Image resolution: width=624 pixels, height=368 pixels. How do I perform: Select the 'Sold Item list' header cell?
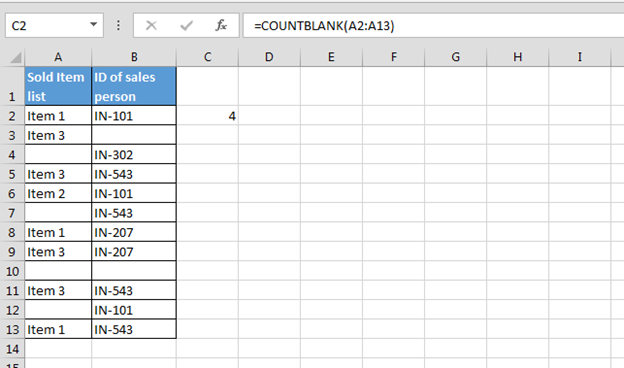[58, 86]
